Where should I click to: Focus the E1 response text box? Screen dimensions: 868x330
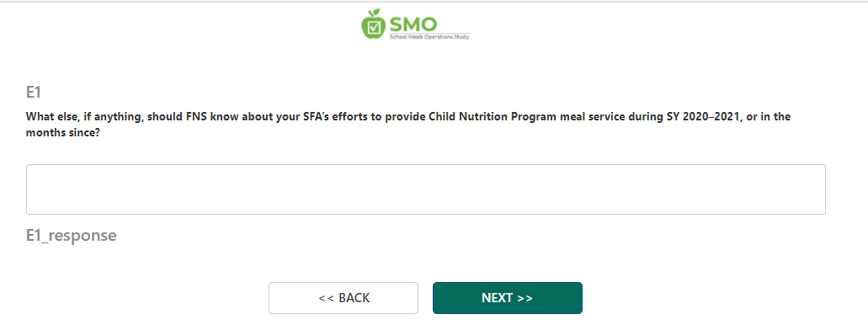426,189
